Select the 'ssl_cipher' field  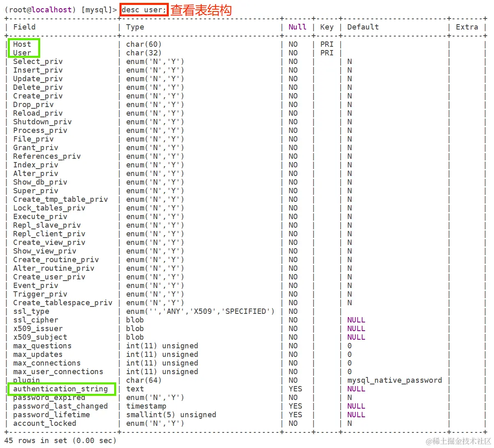click(x=36, y=320)
